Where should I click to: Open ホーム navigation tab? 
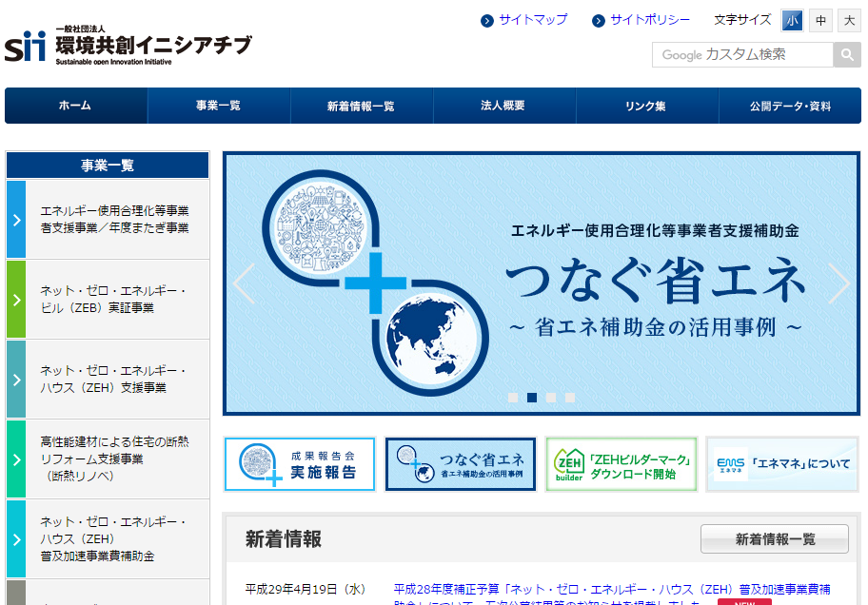76,106
